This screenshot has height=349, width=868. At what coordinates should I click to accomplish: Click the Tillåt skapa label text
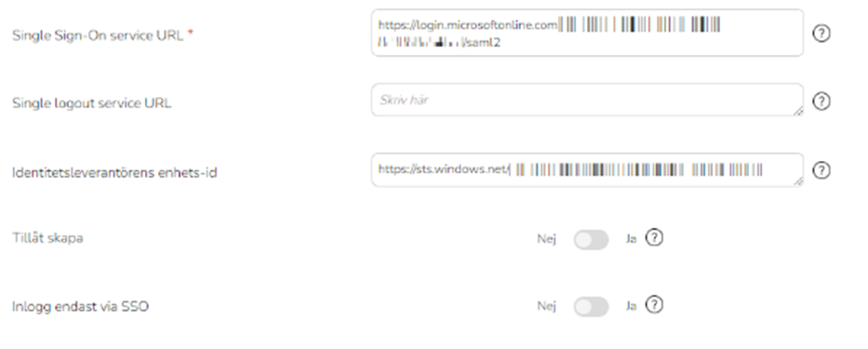(x=47, y=238)
